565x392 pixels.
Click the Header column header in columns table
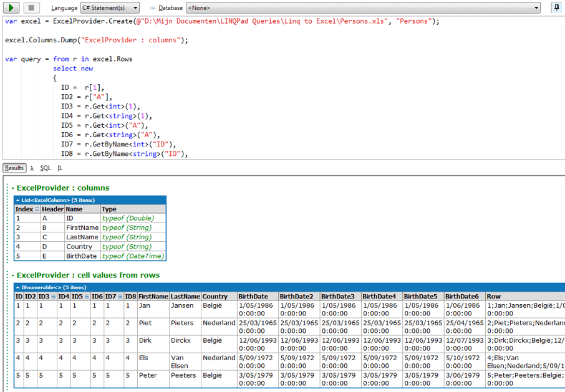[52, 209]
